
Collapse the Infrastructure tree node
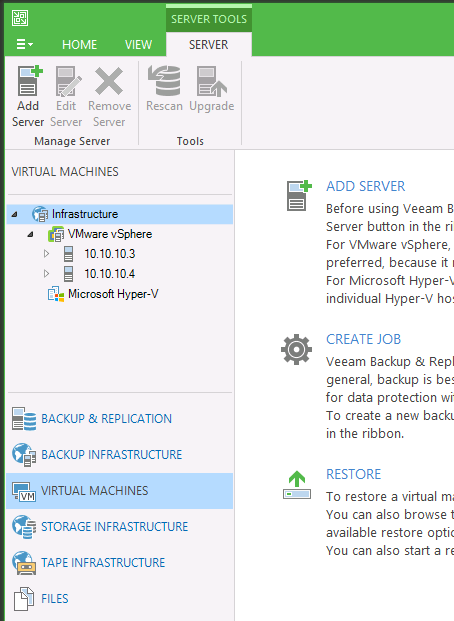[x=15, y=214]
